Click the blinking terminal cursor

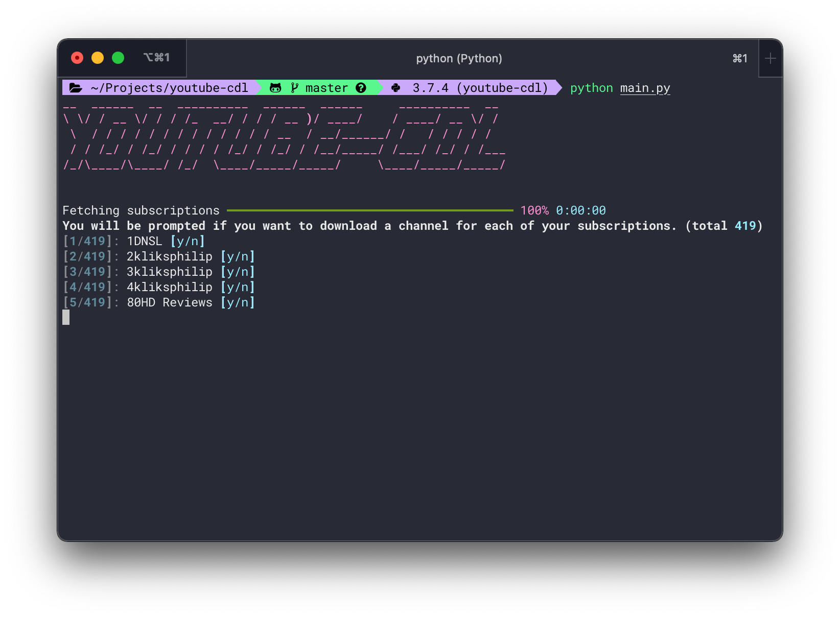(67, 317)
